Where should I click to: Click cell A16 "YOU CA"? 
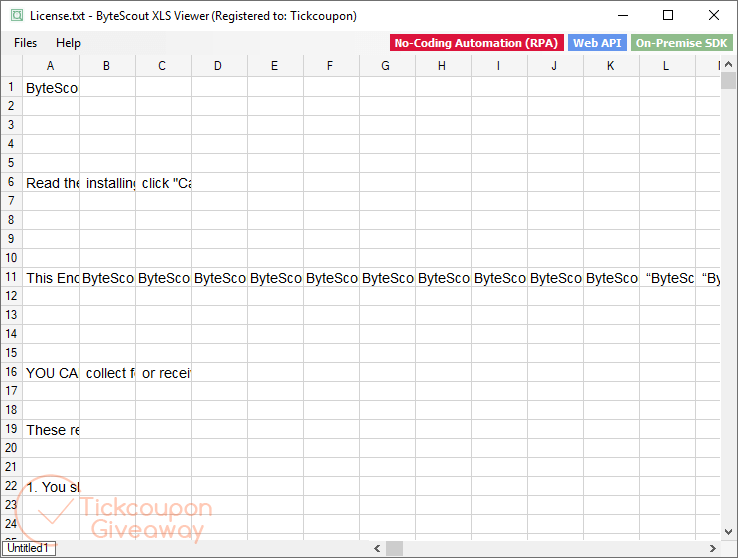(51, 373)
